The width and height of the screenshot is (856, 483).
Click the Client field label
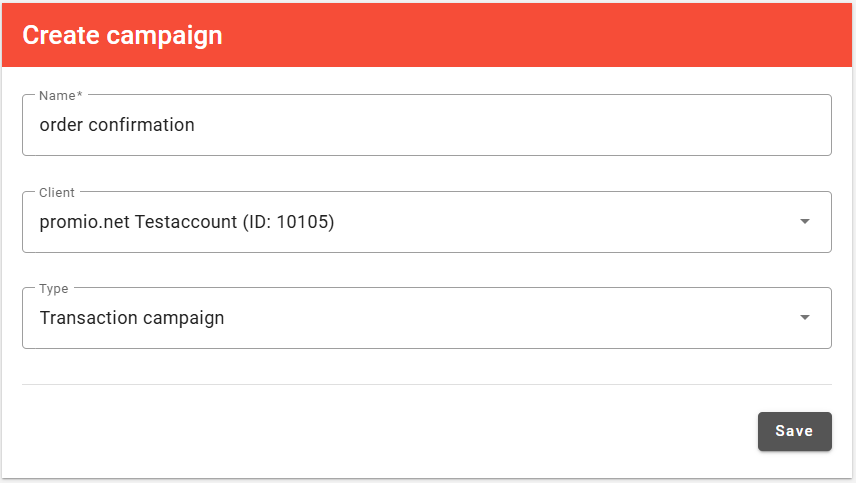(x=57, y=192)
